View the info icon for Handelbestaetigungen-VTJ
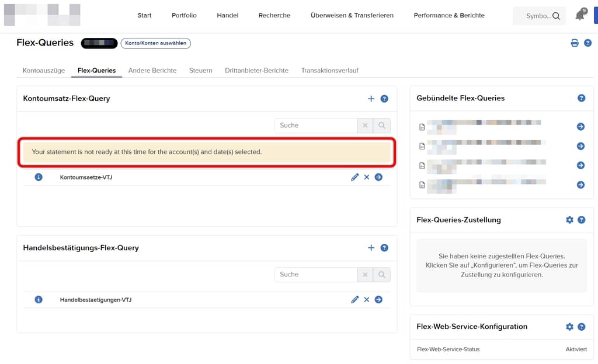The height and width of the screenshot is (364, 598). pyautogui.click(x=38, y=299)
